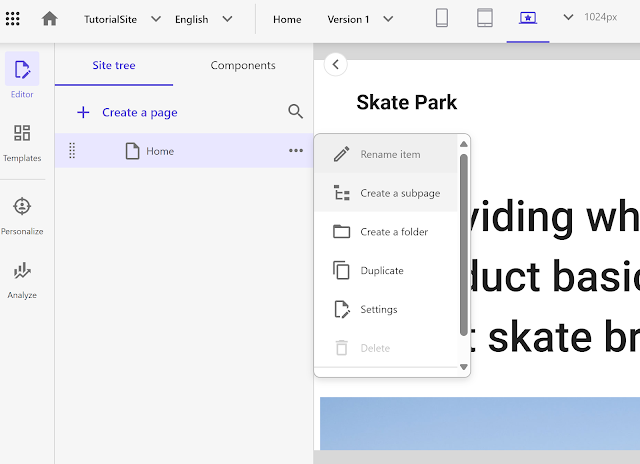
Task: Choose Rename item from menu
Action: coord(386,154)
